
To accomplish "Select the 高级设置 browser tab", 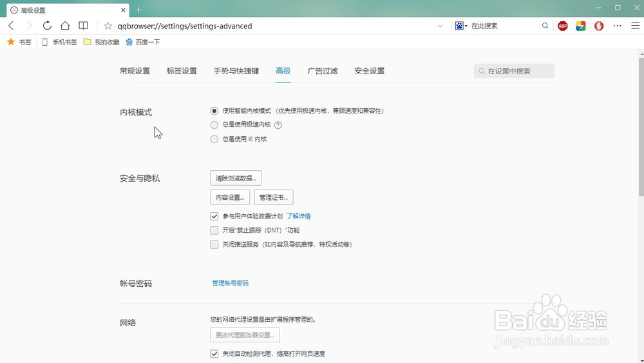I will 68,10.
